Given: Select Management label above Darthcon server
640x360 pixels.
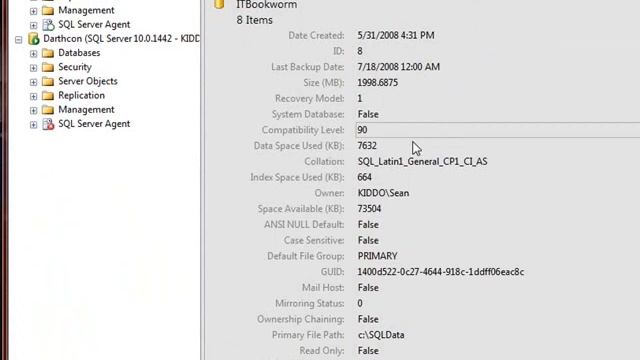Looking at the screenshot, I should [86, 10].
